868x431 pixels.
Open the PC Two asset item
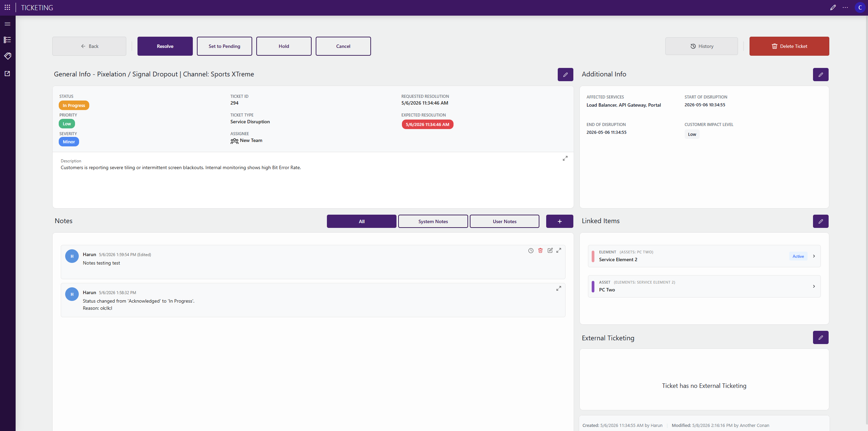tap(704, 286)
